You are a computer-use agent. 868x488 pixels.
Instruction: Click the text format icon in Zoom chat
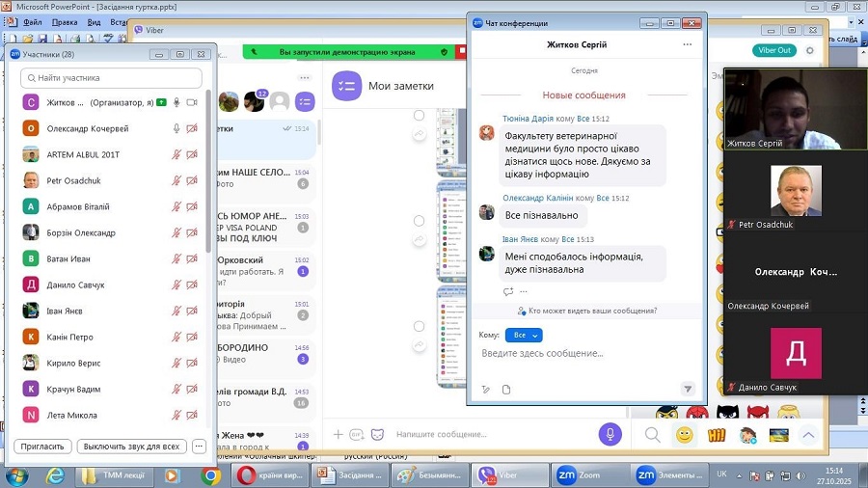click(486, 390)
